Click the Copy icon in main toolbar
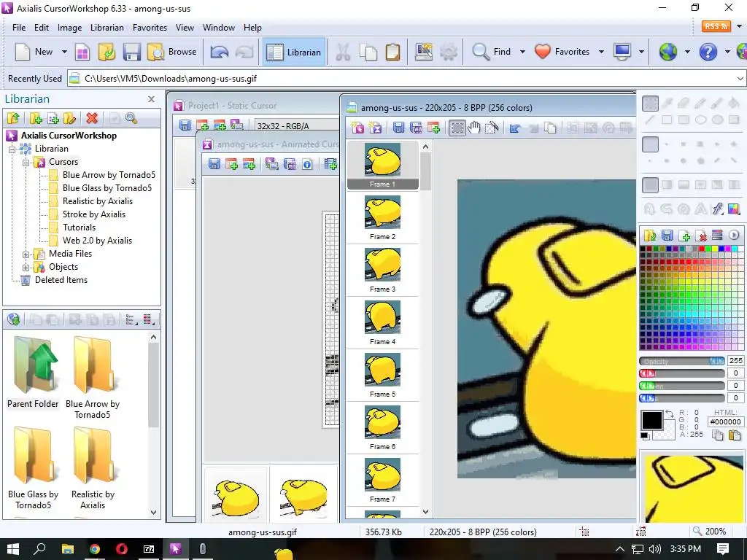This screenshot has width=747, height=560. [x=368, y=52]
